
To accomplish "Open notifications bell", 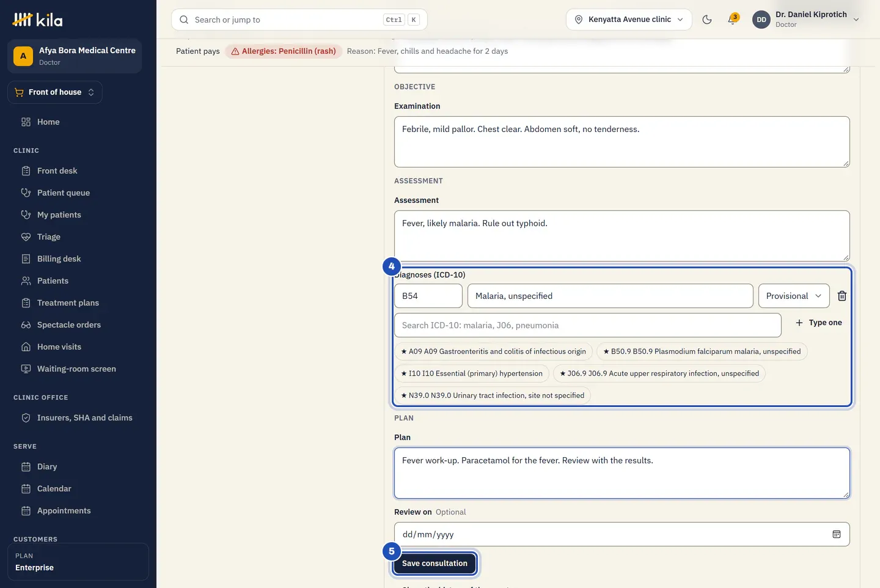I will [x=733, y=20].
